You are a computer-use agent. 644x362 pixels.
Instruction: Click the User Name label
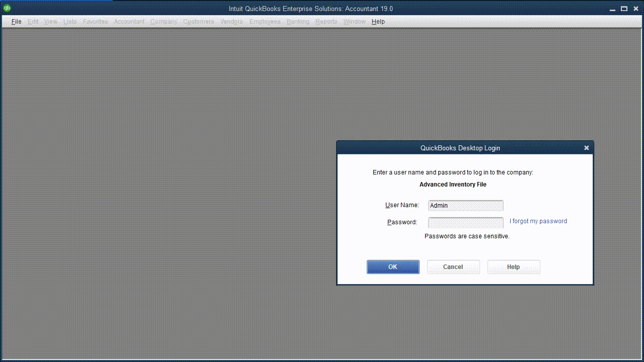tap(402, 205)
